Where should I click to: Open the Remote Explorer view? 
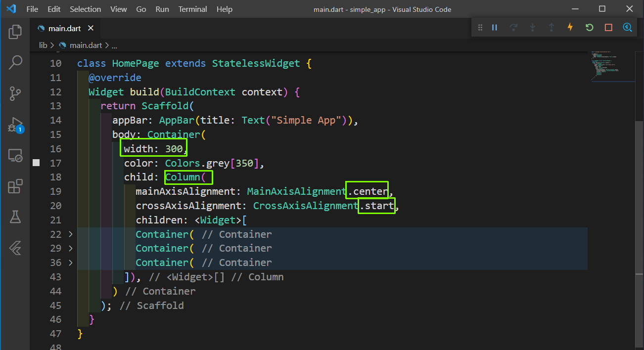(15, 156)
